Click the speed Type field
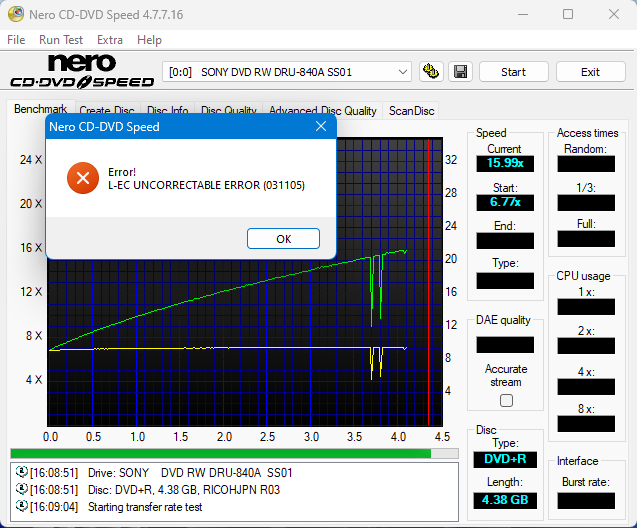The image size is (637, 528). [505, 281]
